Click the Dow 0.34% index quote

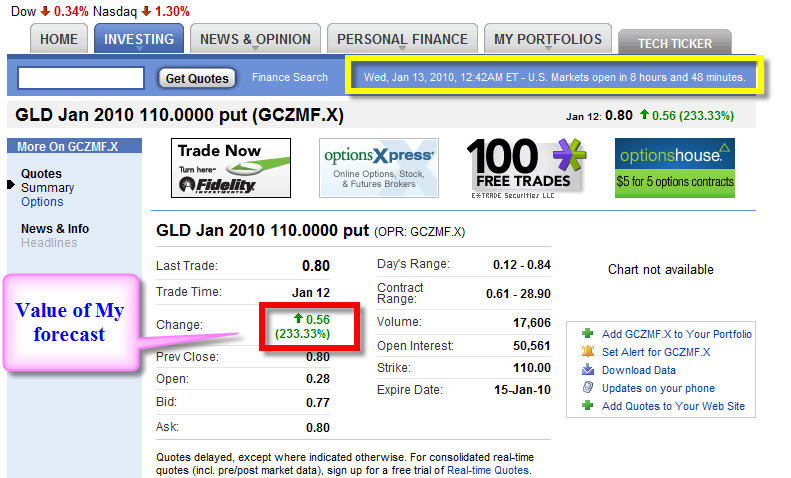(49, 11)
